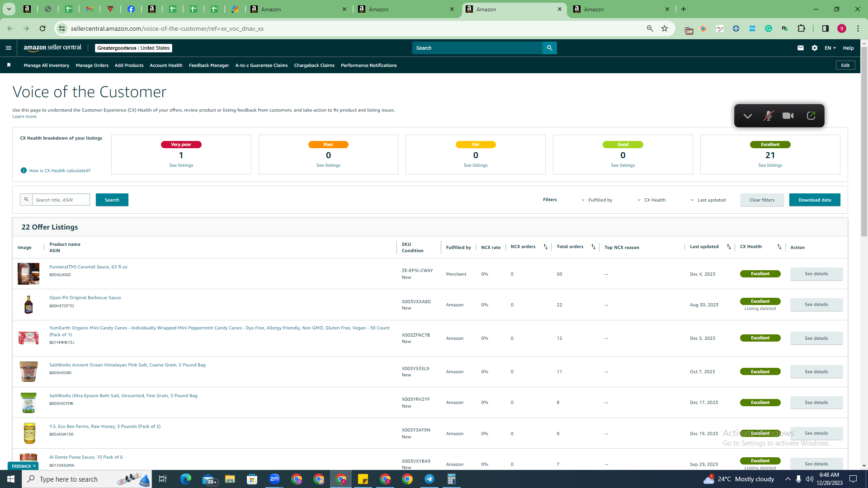The height and width of the screenshot is (488, 868).
Task: Click the top search magnifier button
Action: coord(549,48)
